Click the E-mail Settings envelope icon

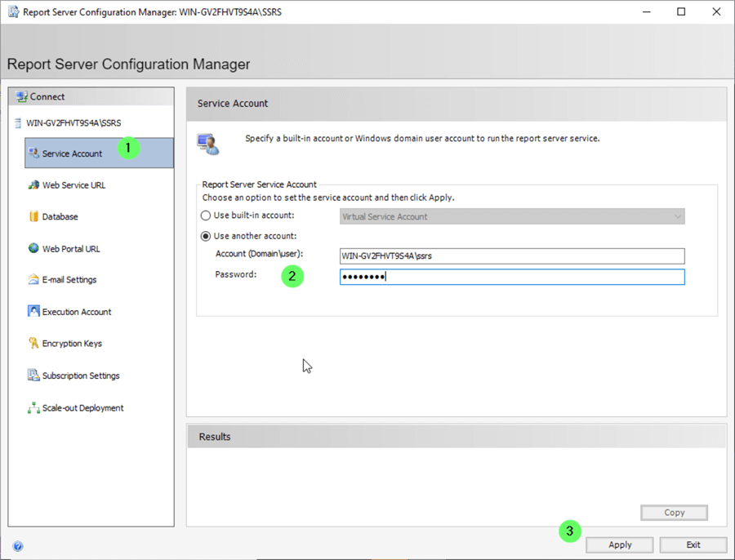coord(33,280)
